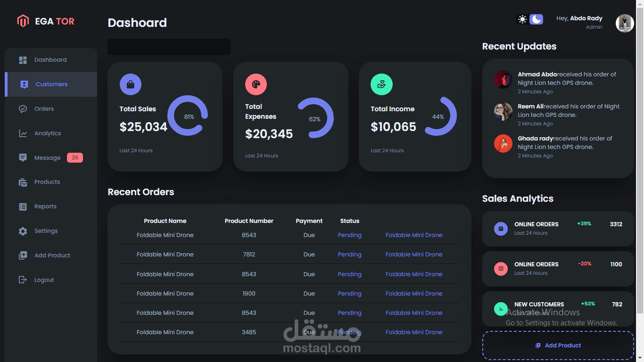The width and height of the screenshot is (644, 362).
Task: Click the Products bag icon in sidebar
Action: tap(23, 182)
